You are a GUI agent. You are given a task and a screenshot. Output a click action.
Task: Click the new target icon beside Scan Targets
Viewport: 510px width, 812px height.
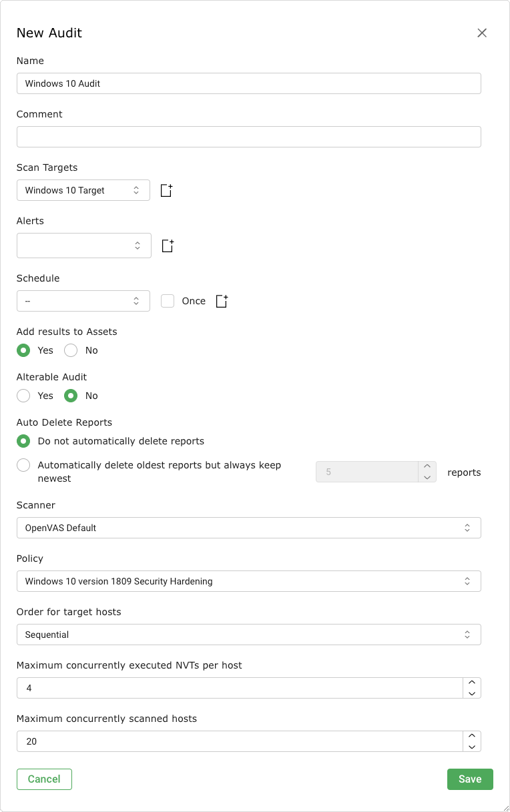tap(167, 191)
